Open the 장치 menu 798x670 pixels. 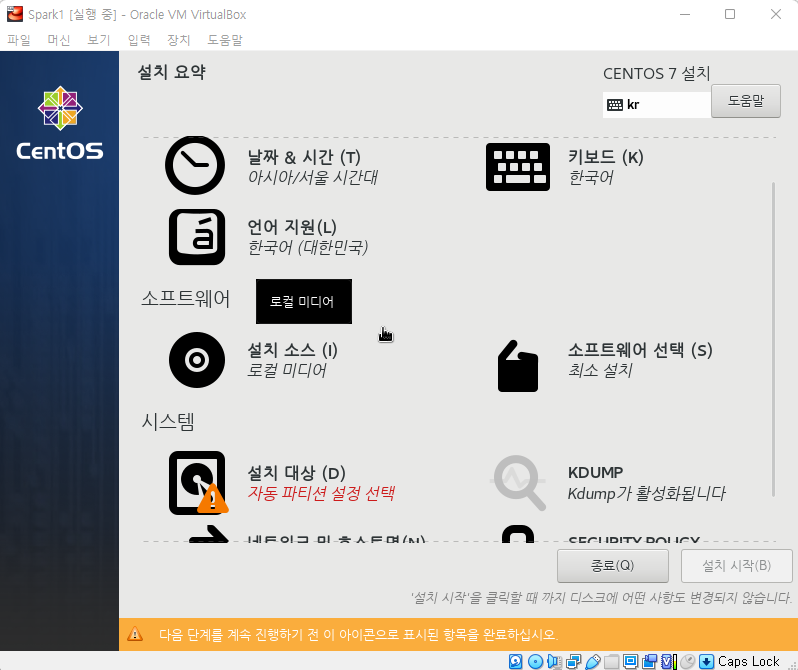pyautogui.click(x=179, y=40)
